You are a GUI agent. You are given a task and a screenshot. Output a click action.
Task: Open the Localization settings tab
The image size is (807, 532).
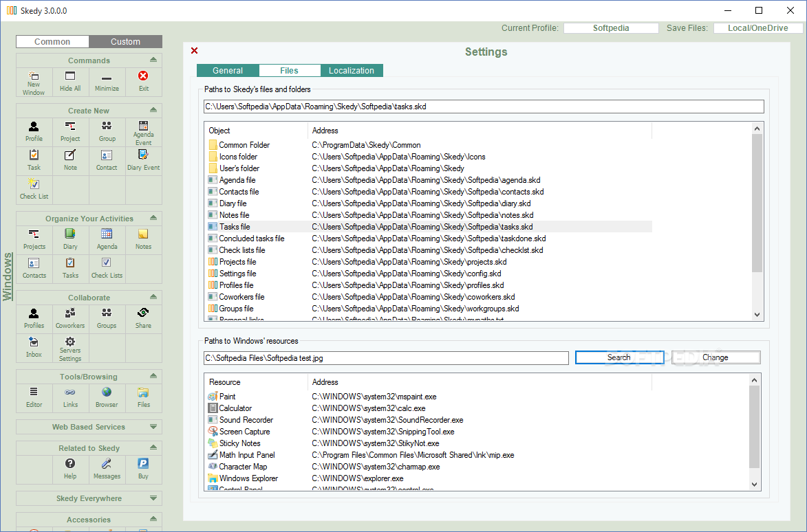point(352,70)
